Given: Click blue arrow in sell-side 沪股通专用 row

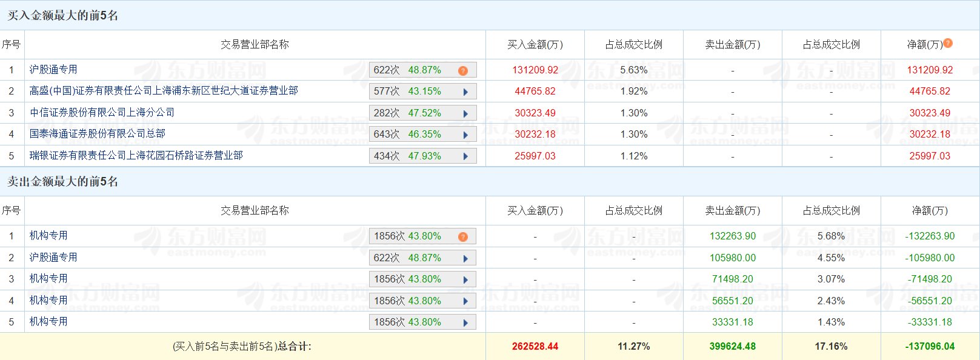Looking at the screenshot, I should (x=465, y=258).
